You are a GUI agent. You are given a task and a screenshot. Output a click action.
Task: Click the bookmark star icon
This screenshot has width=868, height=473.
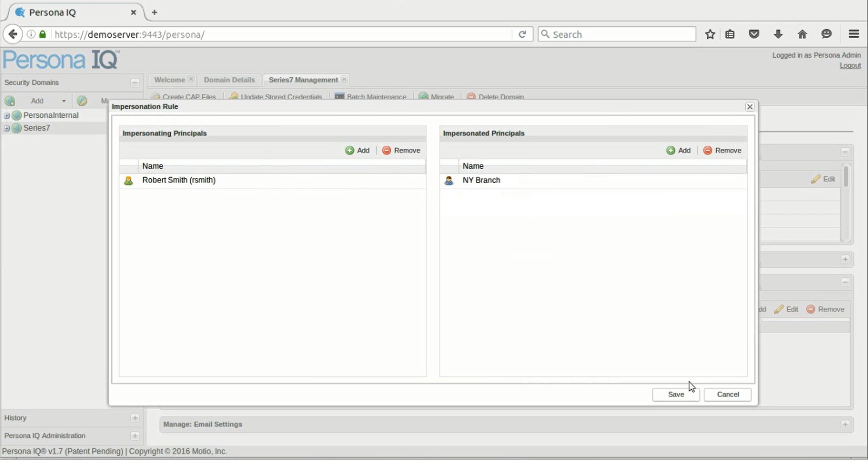[710, 34]
